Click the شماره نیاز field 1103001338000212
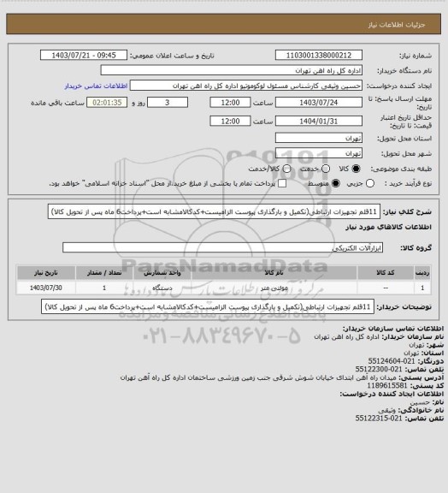This screenshot has height=493, width=448. [x=319, y=55]
